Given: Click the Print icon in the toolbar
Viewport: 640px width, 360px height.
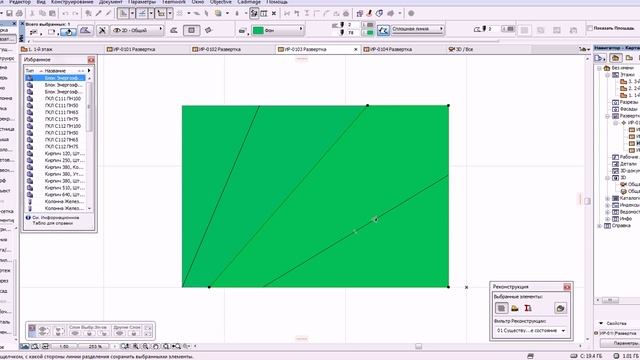Looking at the screenshot, I should (19, 13).
